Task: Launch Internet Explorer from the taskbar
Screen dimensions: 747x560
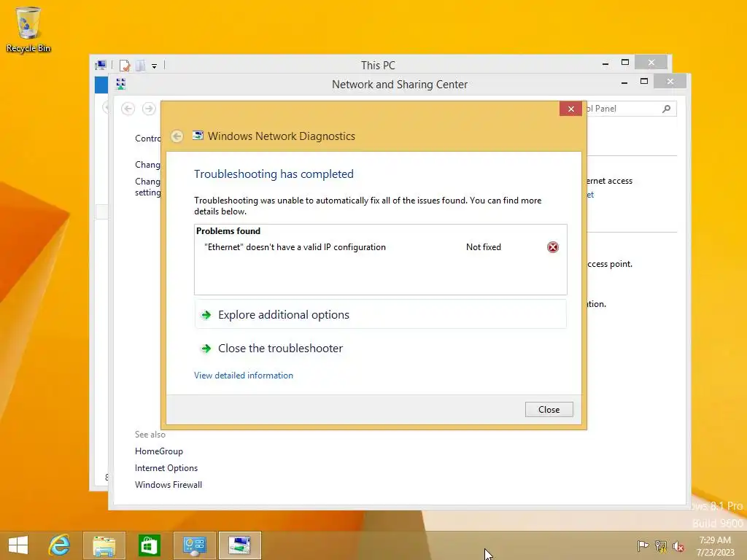Action: [x=60, y=545]
